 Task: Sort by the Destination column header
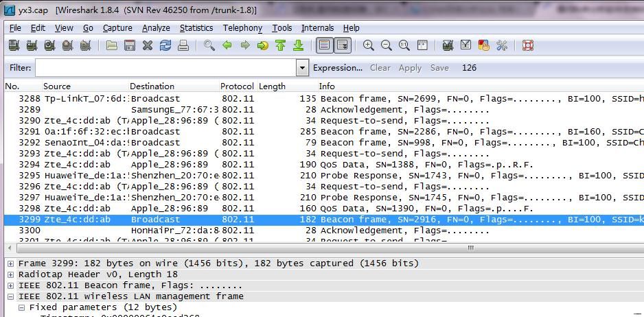click(x=174, y=86)
